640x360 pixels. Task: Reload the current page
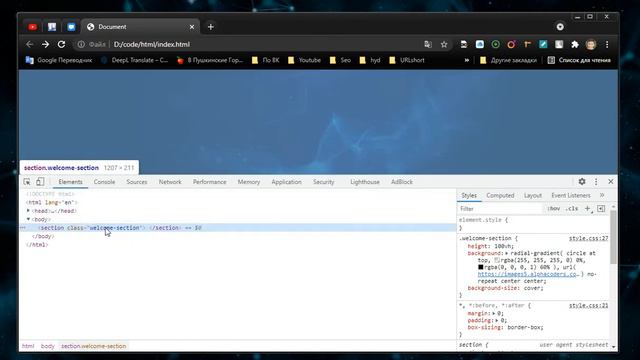(x=61, y=44)
